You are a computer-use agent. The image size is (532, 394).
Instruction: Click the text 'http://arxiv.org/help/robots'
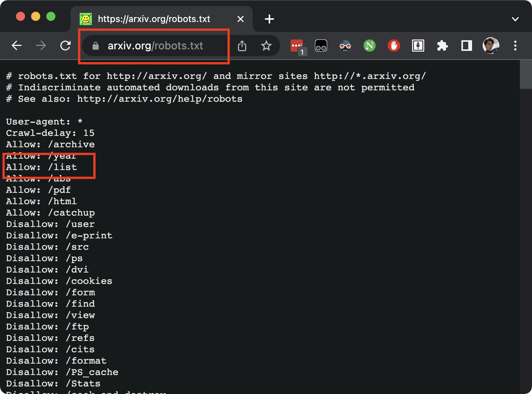point(160,99)
